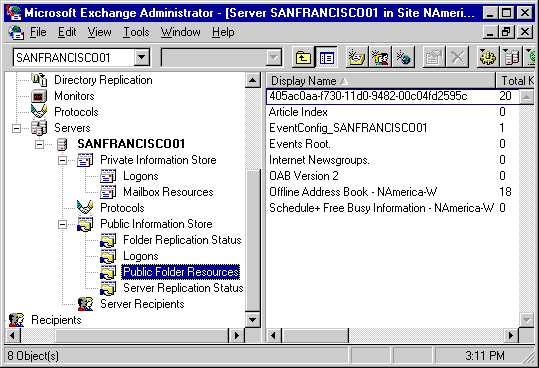Screen dimensions: 539x368
Task: Click the New Mailbox toolbar icon
Action: click(x=357, y=57)
